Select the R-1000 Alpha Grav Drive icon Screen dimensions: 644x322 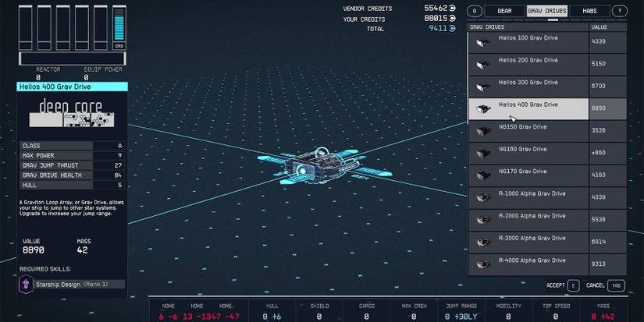pyautogui.click(x=483, y=198)
